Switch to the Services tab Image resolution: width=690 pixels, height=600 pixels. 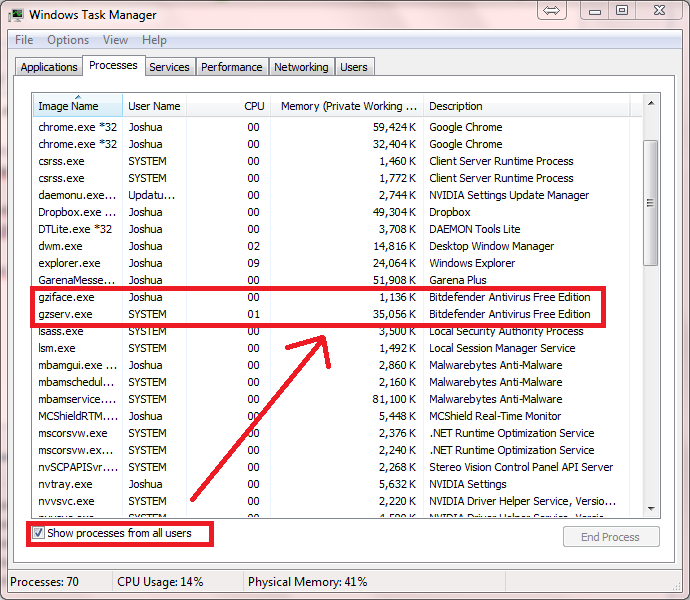click(x=169, y=67)
